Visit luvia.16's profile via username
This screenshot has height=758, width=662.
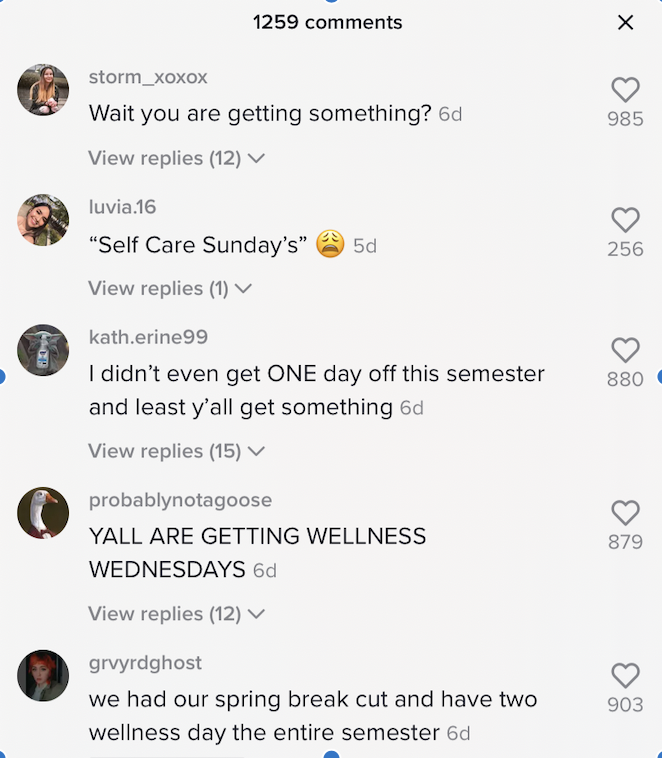pos(123,207)
